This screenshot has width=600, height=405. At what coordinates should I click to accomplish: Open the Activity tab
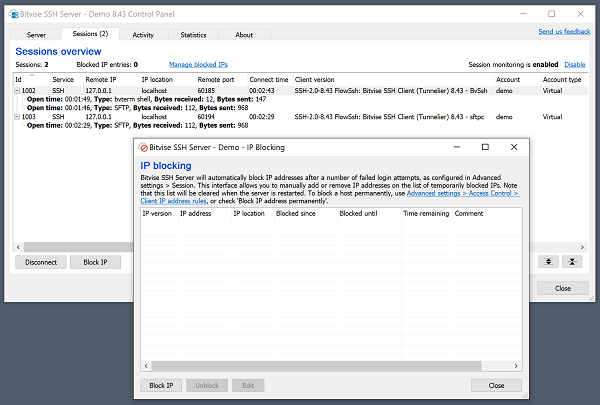coord(143,35)
